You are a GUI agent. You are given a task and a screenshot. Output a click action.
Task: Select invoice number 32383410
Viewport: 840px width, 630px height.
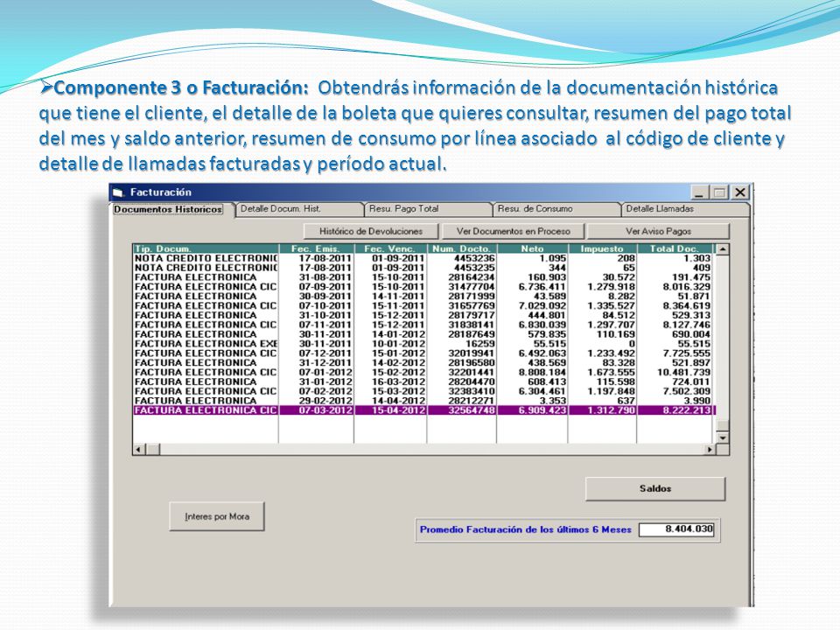(x=423, y=392)
